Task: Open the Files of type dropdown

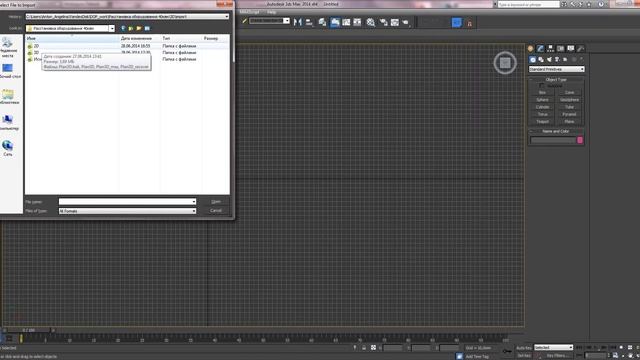Action: [x=193, y=211]
